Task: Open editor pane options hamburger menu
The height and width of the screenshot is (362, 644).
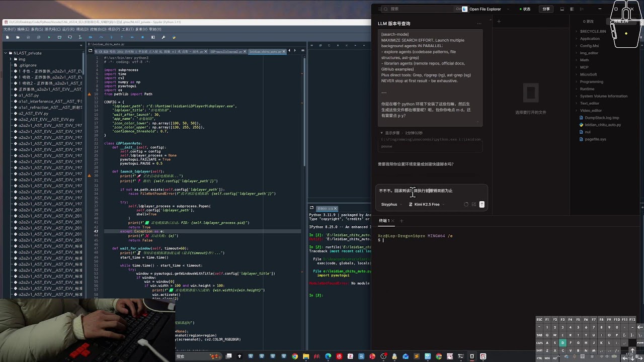Action: (304, 51)
